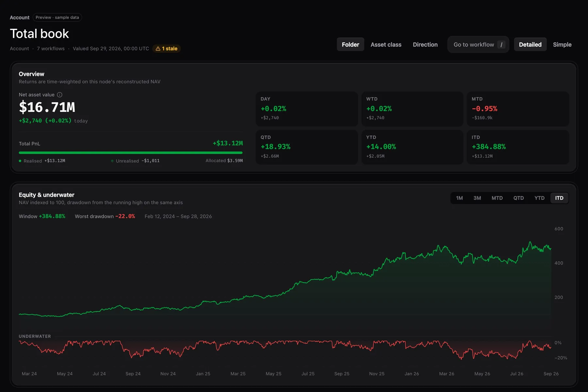Click the Preview sample data badge
The height and width of the screenshot is (392, 588).
[57, 18]
